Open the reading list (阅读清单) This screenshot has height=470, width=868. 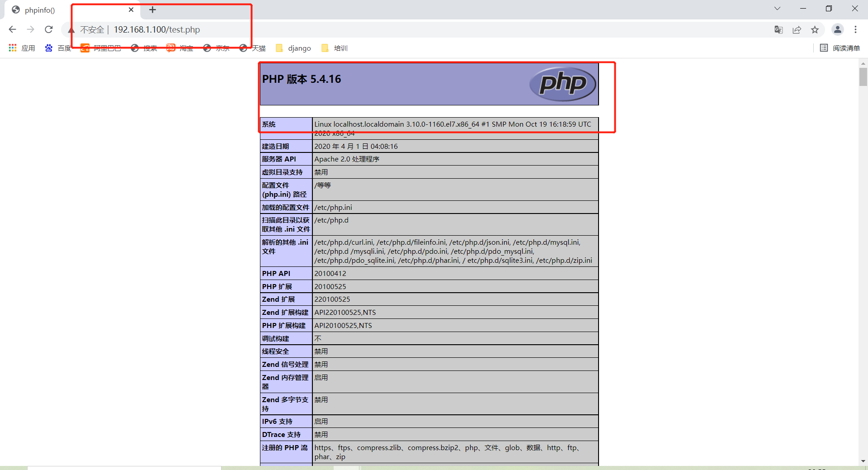[840, 48]
